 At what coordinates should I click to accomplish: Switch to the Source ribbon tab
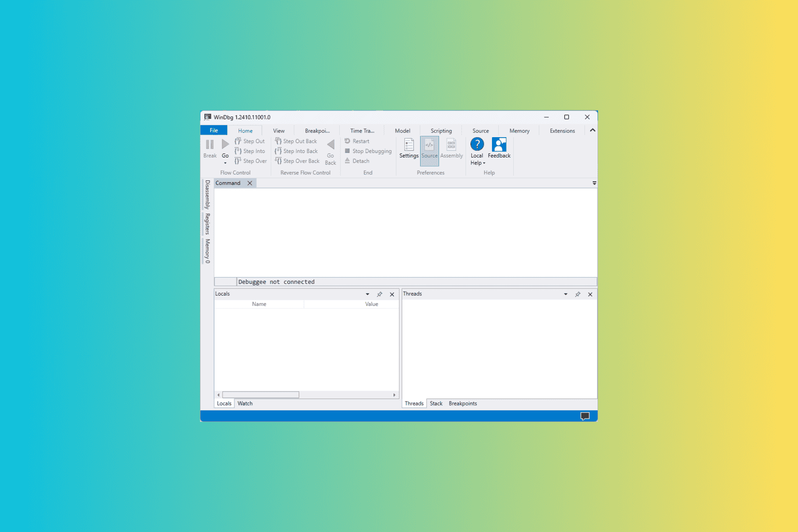(x=481, y=131)
